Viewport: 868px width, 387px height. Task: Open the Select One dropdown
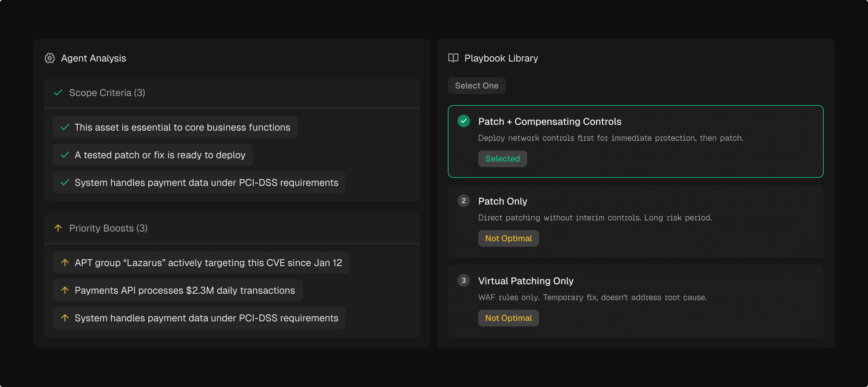click(477, 86)
